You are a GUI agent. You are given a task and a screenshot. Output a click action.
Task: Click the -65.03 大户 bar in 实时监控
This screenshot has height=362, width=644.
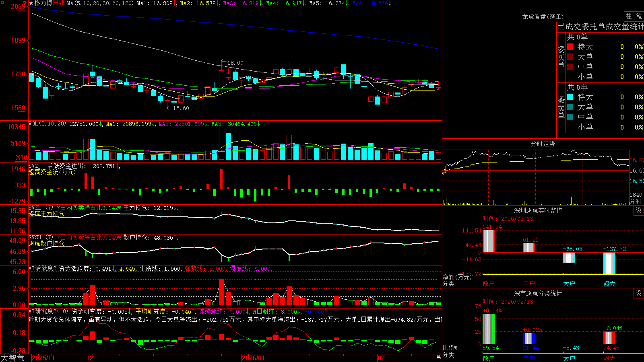pos(569,257)
